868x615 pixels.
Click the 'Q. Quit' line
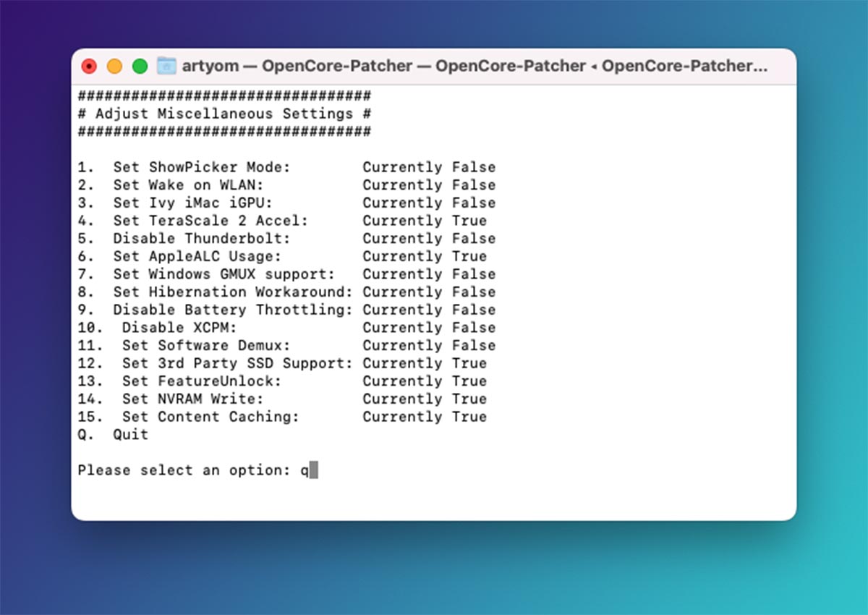pos(113,435)
